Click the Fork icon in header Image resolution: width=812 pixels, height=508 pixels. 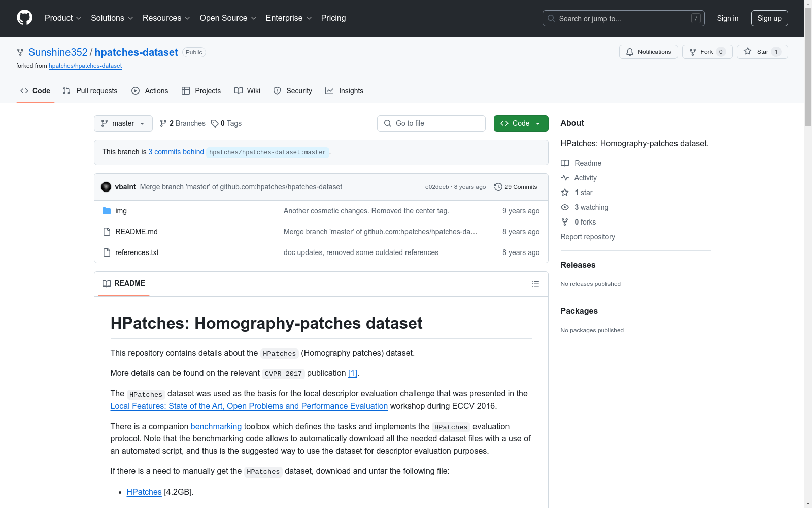click(693, 52)
